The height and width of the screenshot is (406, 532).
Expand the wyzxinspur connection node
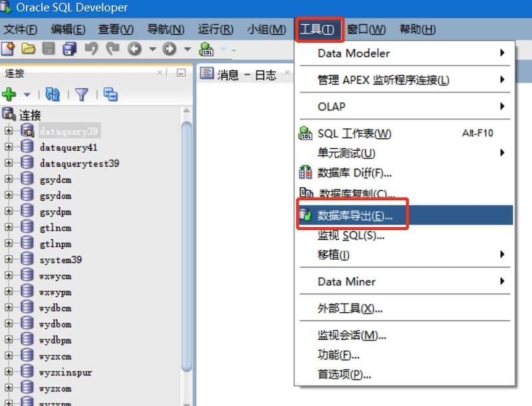(9, 371)
